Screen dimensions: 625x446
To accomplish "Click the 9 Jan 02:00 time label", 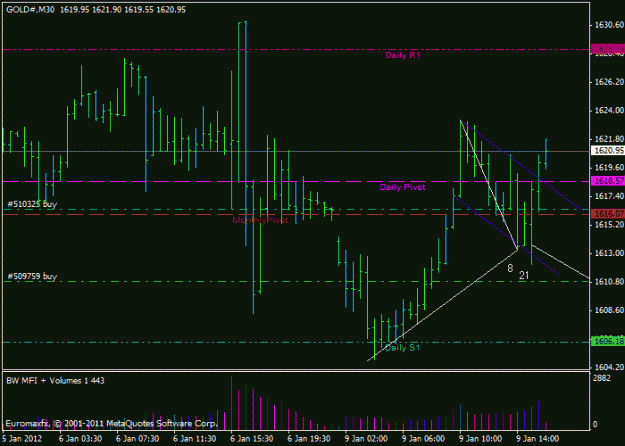I will tap(366, 439).
